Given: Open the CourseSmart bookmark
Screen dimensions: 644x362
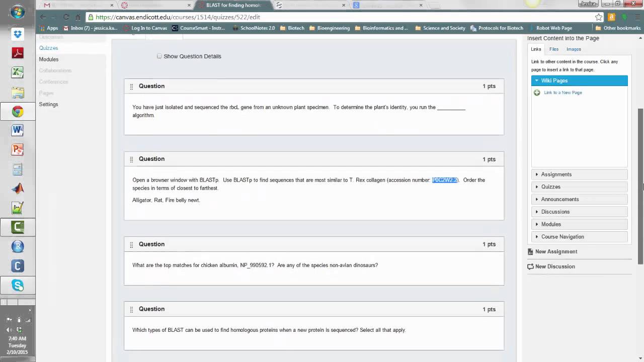Looking at the screenshot, I should (199, 28).
